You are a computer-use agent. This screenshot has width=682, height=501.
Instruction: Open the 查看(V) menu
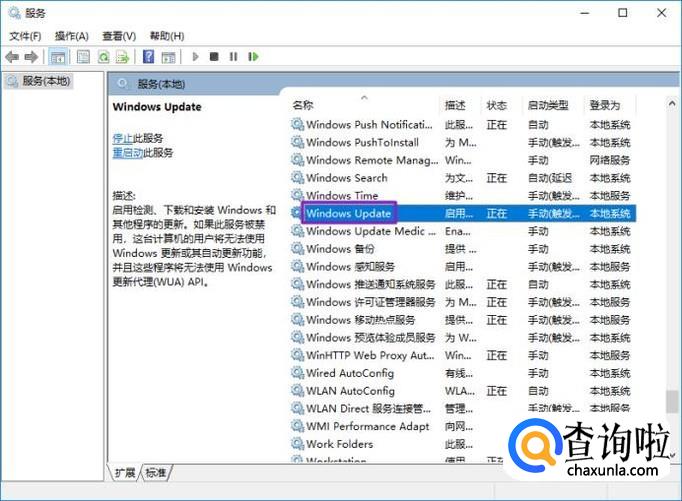pyautogui.click(x=119, y=36)
